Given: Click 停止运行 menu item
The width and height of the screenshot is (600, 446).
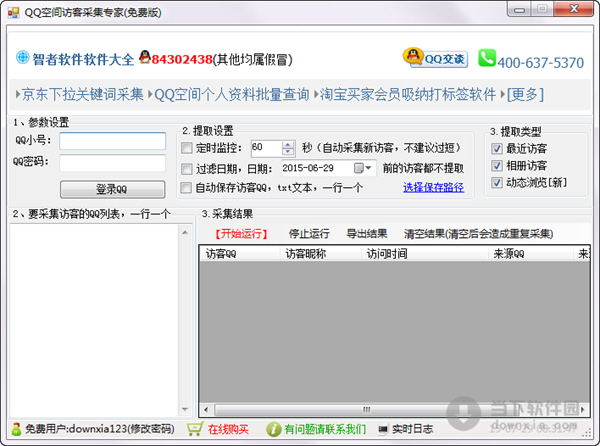Looking at the screenshot, I should (x=309, y=234).
